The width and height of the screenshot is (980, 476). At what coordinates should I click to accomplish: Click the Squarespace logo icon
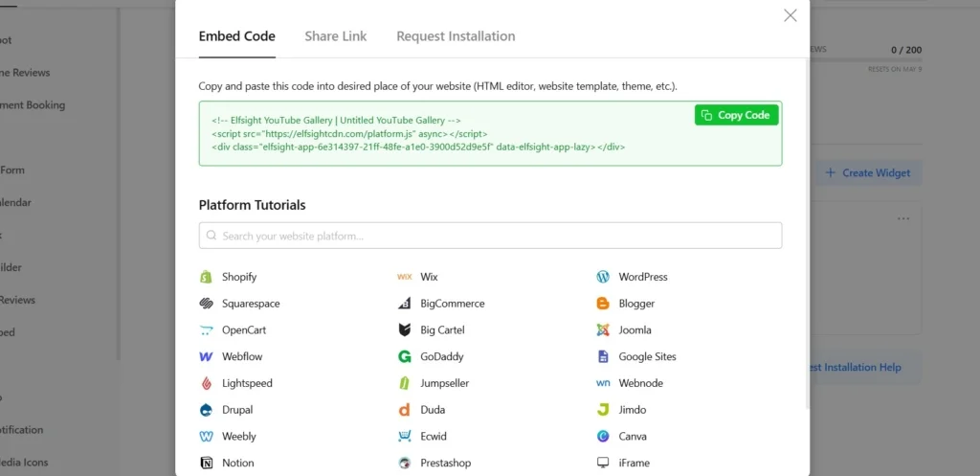[x=206, y=304]
